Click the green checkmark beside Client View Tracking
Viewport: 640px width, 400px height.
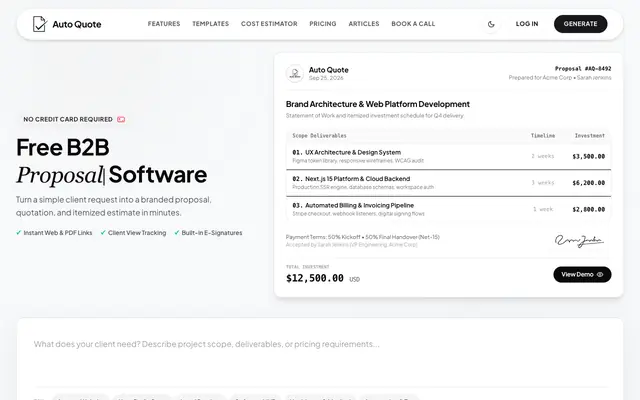[x=103, y=233]
